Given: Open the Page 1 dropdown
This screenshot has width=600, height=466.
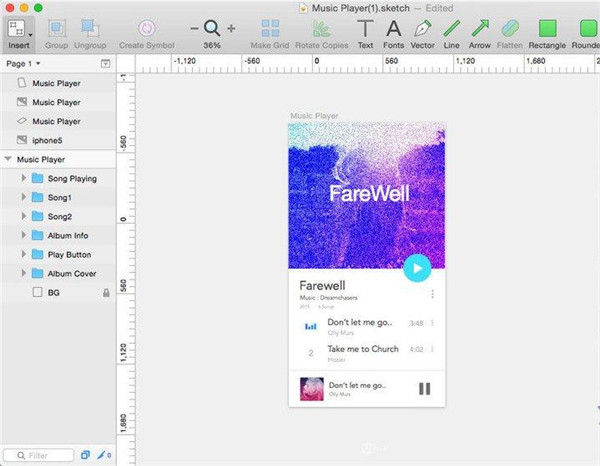Looking at the screenshot, I should (x=24, y=64).
